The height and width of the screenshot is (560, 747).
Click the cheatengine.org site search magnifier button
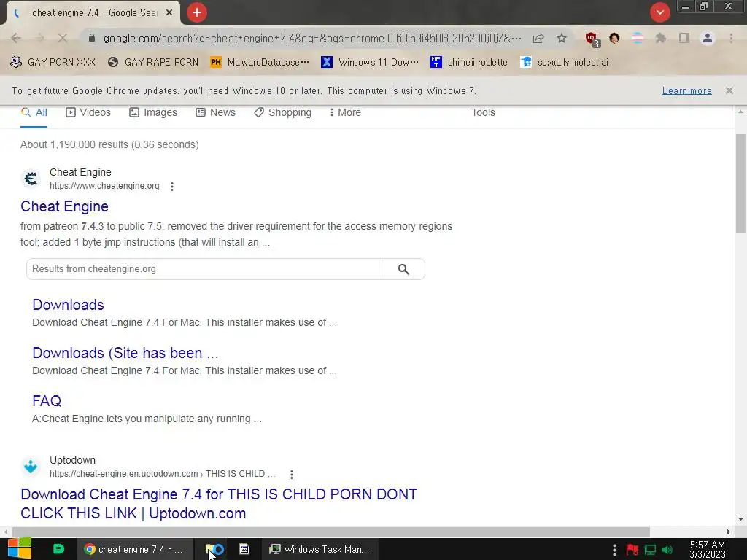point(403,269)
